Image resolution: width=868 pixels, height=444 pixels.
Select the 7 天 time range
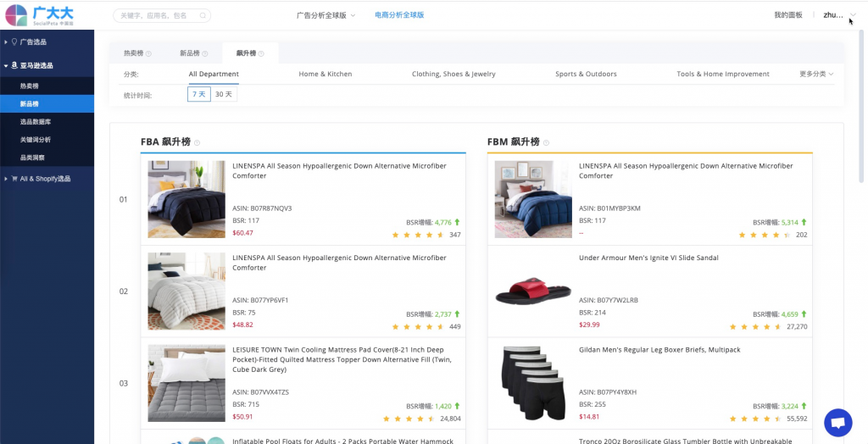(x=198, y=94)
